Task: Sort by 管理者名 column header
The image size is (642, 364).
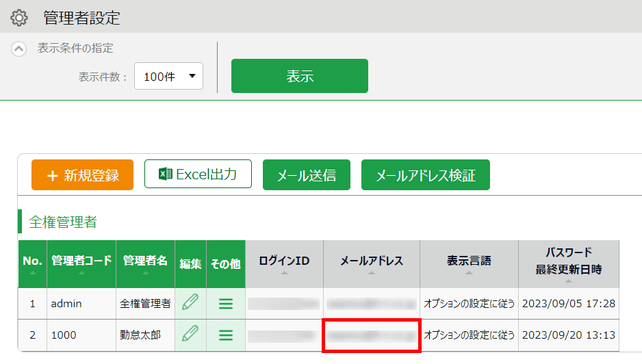Action: click(145, 263)
